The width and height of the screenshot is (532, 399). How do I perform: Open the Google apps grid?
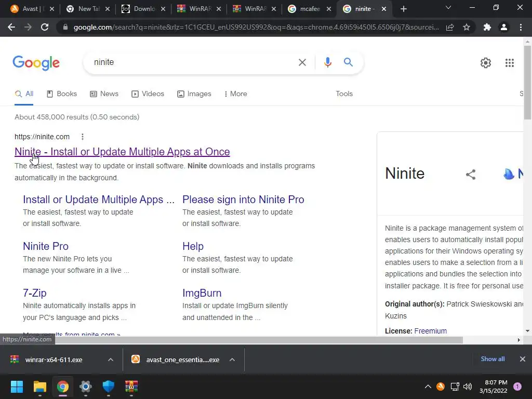click(509, 63)
